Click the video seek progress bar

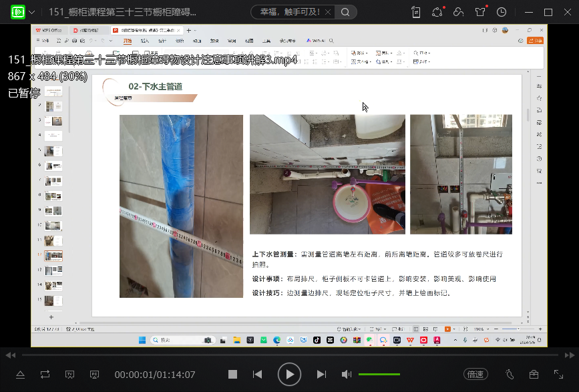[289, 355]
